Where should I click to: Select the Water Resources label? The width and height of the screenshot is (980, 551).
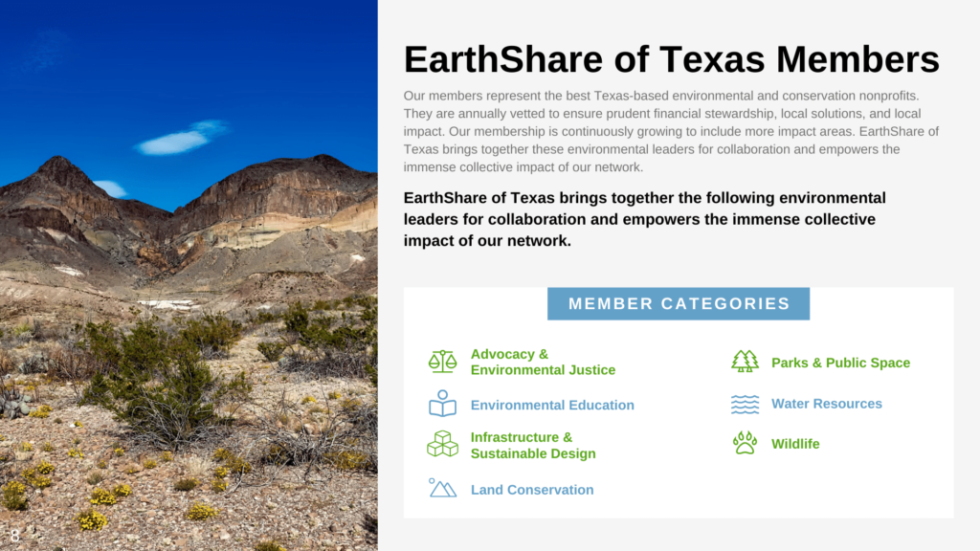tap(827, 403)
